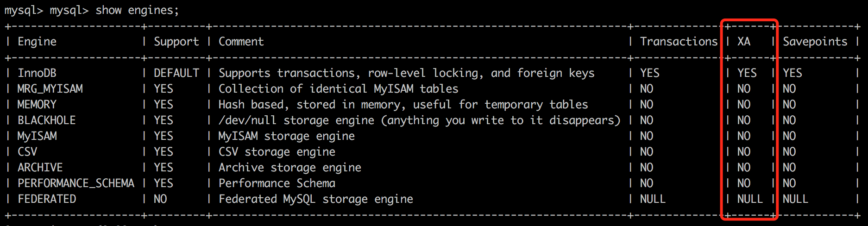Click the Engine column header
868x226 pixels.
[37, 42]
